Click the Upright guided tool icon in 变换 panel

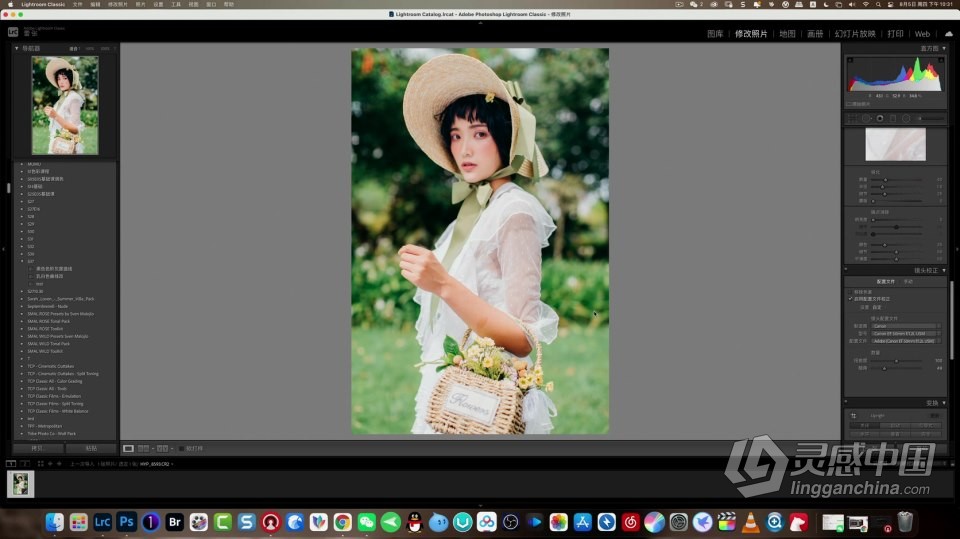tap(853, 416)
